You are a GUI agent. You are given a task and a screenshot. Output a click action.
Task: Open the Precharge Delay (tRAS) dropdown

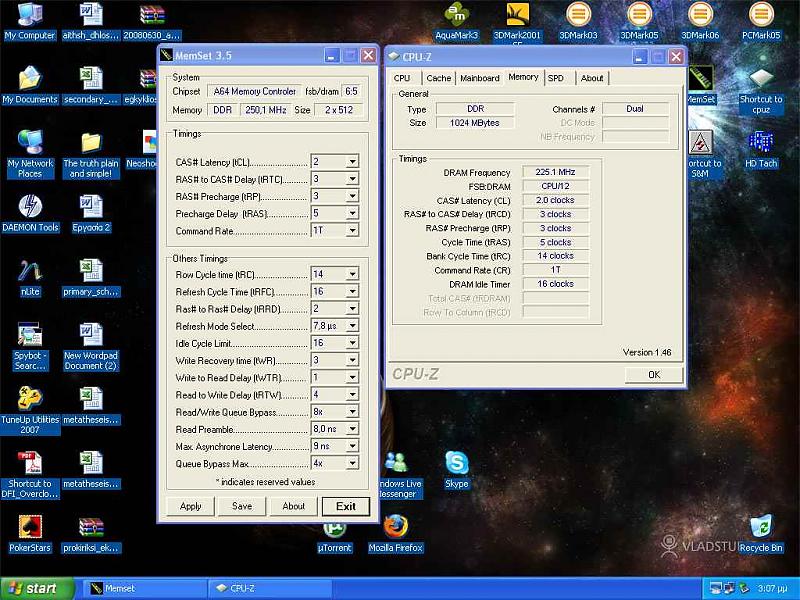pyautogui.click(x=352, y=213)
